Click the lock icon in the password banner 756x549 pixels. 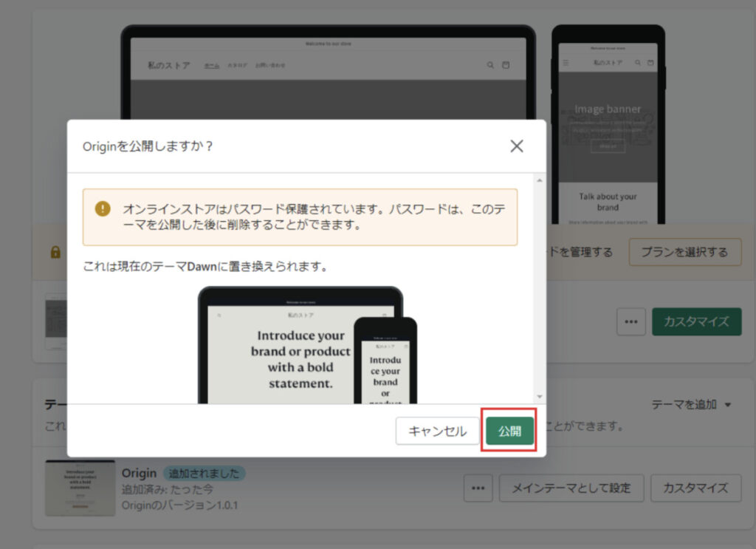click(55, 253)
